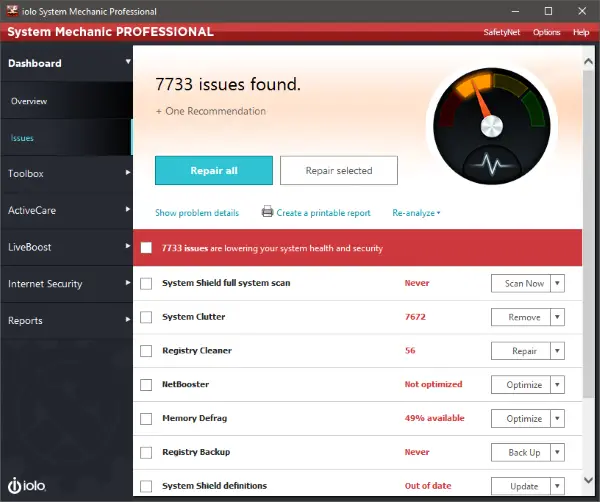Viewport: 600px width, 502px height.
Task: Click the System Mechanic app icon in title bar
Action: [12, 11]
